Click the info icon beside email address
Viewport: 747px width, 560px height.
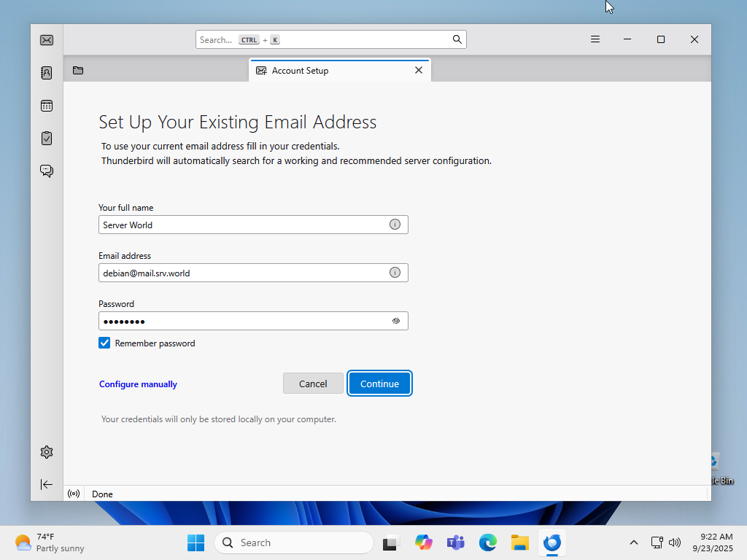click(x=395, y=273)
